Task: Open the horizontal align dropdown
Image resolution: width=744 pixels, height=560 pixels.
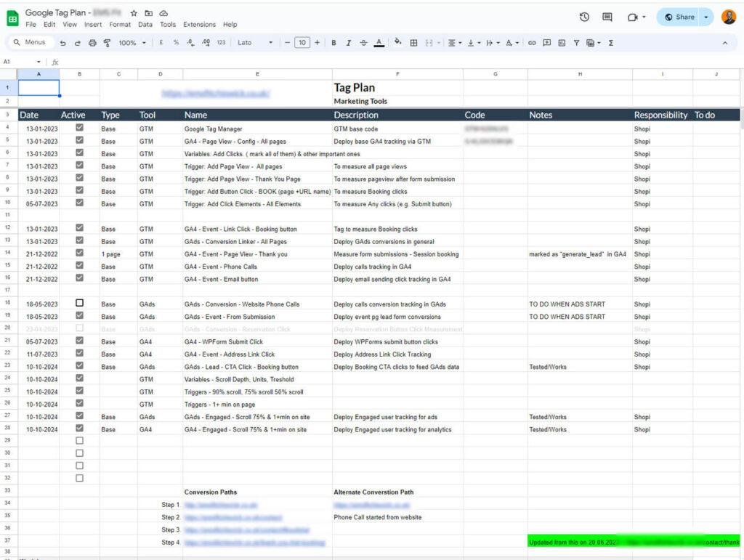Action: click(x=455, y=43)
